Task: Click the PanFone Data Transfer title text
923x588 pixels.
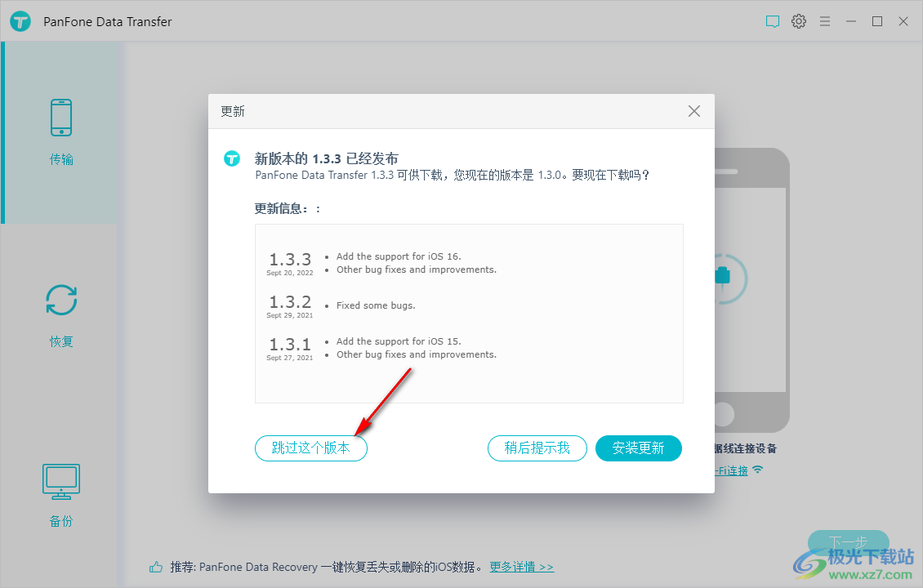Action: tap(108, 22)
